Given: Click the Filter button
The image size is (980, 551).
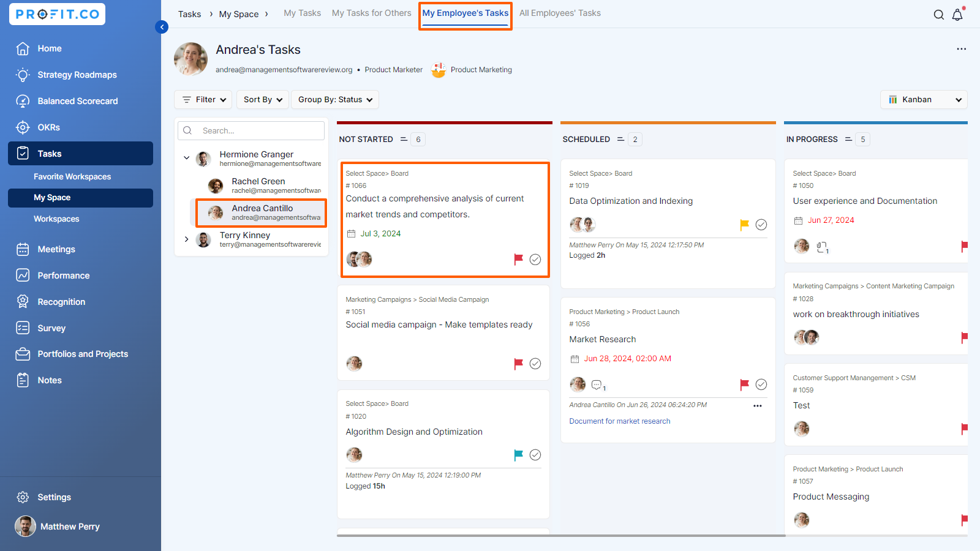Looking at the screenshot, I should [205, 100].
